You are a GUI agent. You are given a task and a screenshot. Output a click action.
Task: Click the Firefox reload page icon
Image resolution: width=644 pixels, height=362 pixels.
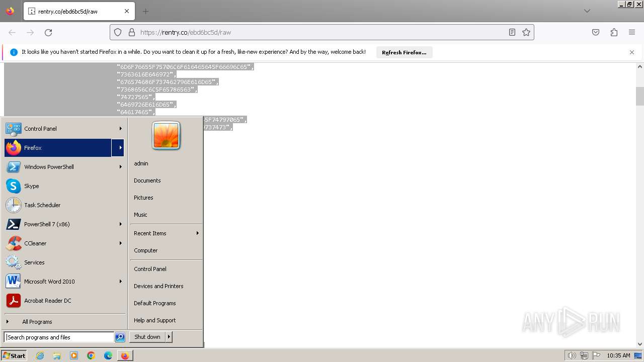coord(48,32)
